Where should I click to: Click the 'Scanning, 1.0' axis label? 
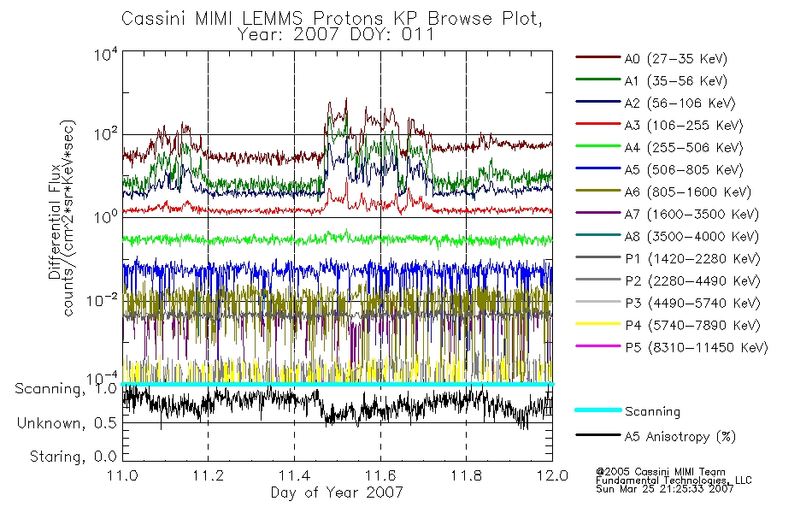(x=66, y=389)
